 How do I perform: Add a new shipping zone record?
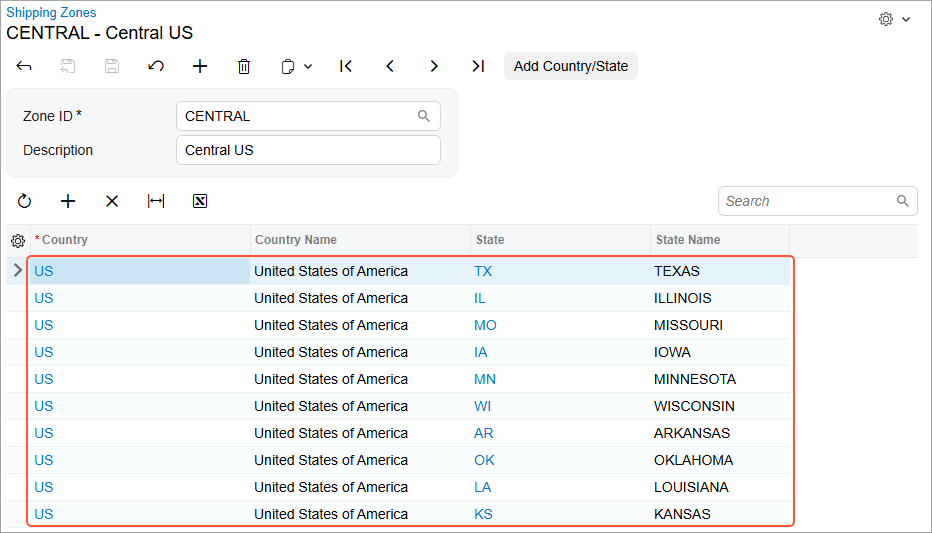coord(200,66)
